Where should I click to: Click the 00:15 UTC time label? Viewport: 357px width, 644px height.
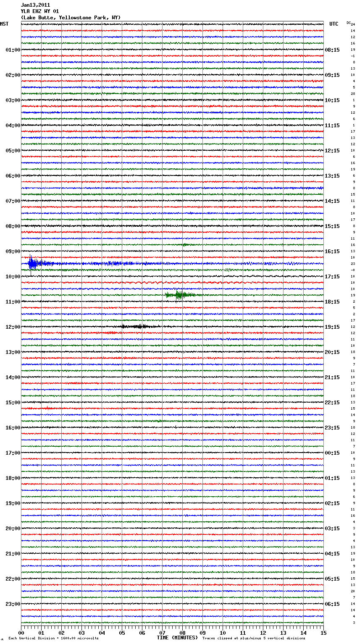pos(332,453)
